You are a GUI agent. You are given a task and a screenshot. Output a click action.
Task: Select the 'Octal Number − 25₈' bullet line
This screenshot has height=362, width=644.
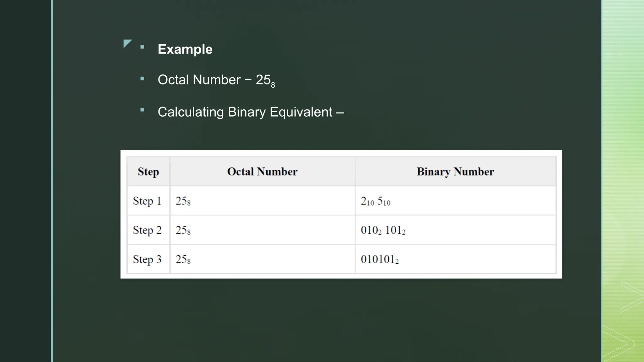tap(216, 80)
